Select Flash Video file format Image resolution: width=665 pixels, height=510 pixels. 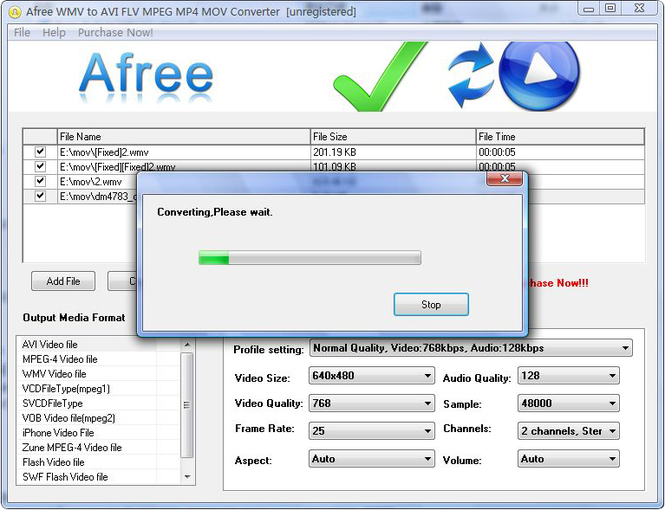(98, 462)
